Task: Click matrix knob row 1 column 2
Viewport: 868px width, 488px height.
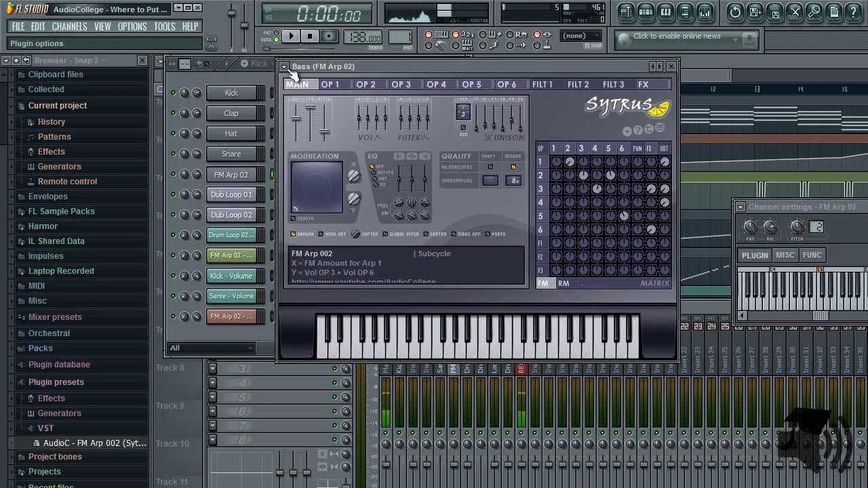Action: pos(570,161)
